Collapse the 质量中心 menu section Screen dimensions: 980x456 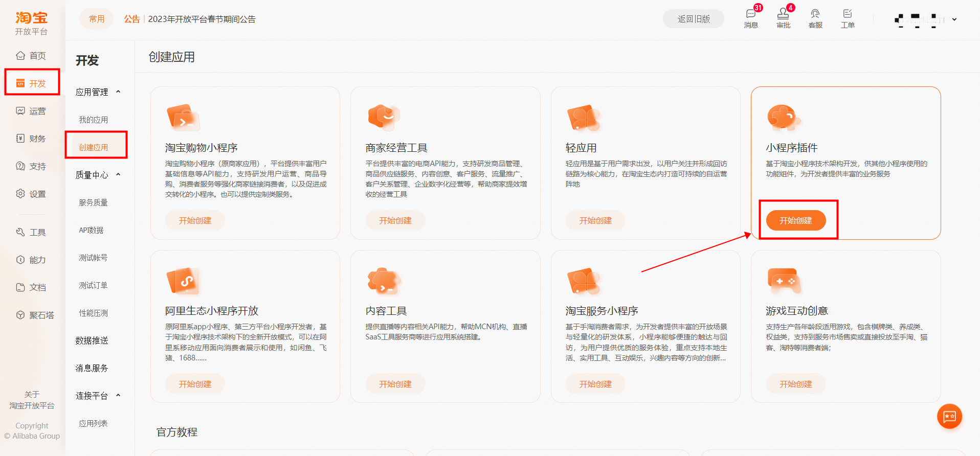tap(118, 175)
